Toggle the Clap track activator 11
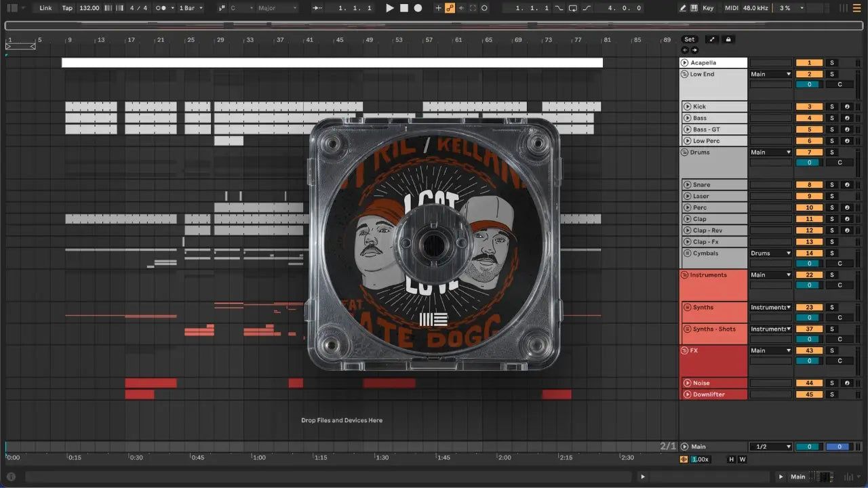868x488 pixels. 809,219
